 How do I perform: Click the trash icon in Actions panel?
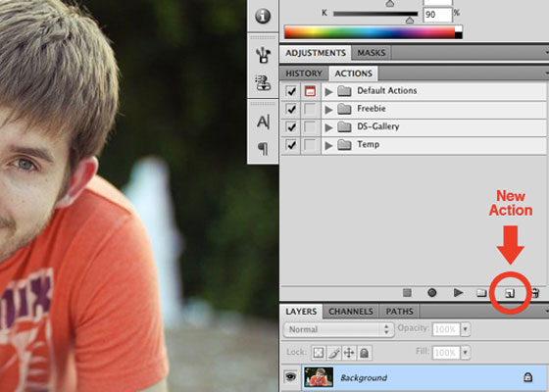pyautogui.click(x=535, y=293)
